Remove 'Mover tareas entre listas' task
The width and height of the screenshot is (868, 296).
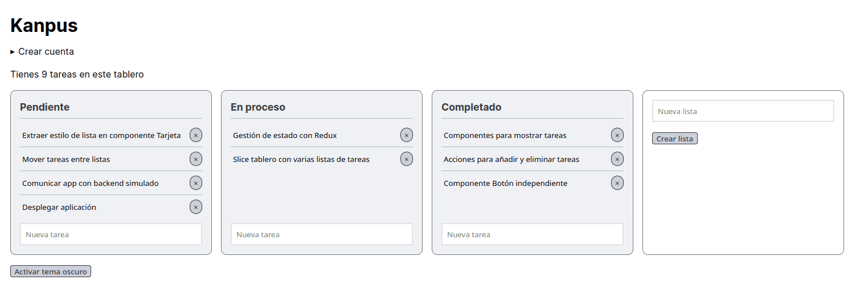point(196,159)
